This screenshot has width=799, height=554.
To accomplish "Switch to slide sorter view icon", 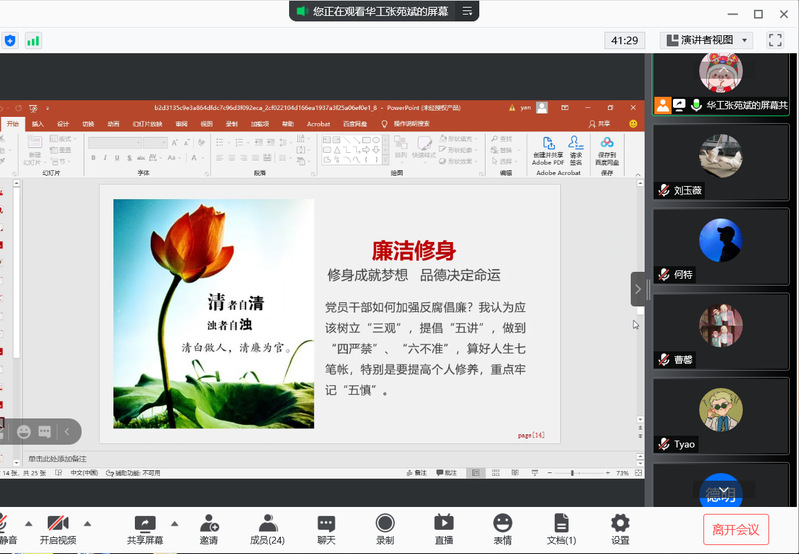I will 495,473.
